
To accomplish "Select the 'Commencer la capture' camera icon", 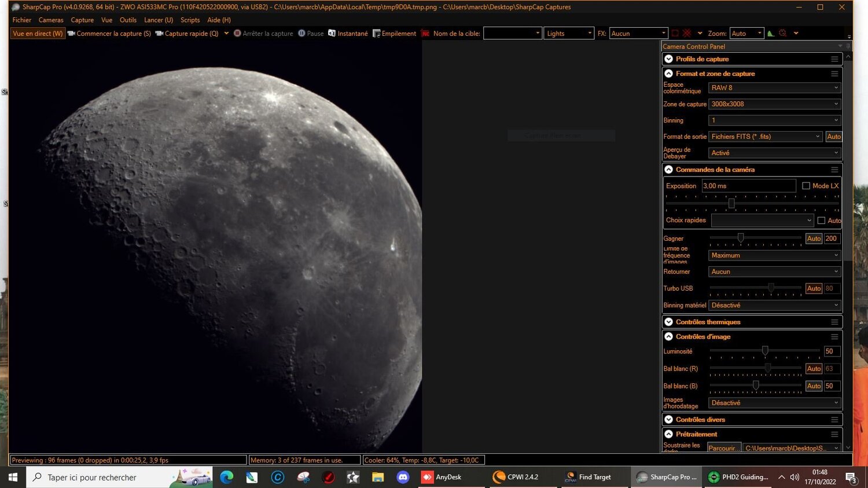I will [71, 33].
